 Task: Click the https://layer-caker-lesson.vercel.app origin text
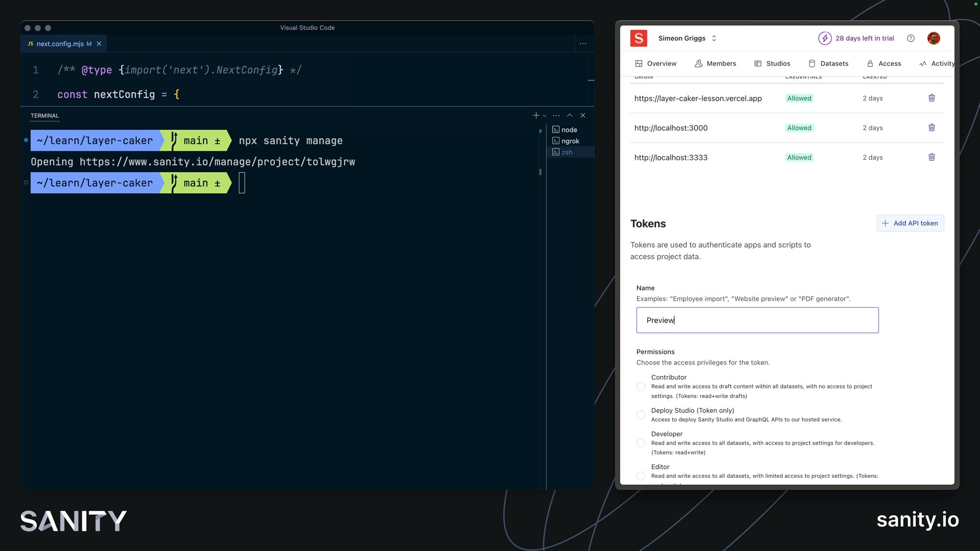(698, 99)
